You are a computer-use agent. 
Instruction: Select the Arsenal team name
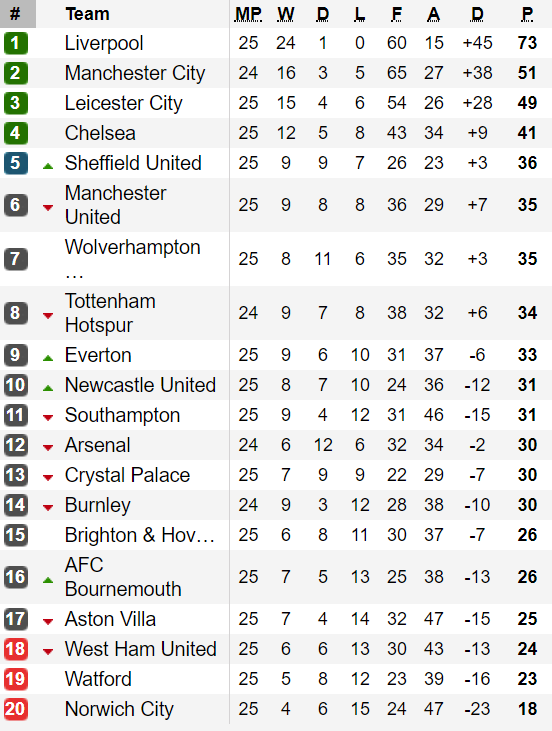point(97,445)
